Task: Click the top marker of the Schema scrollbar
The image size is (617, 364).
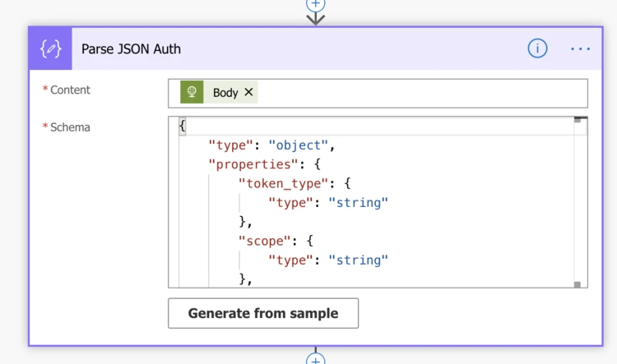Action: [578, 120]
